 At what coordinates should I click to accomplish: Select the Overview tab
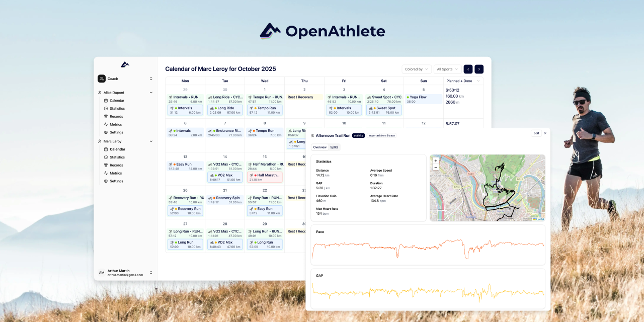(x=319, y=147)
